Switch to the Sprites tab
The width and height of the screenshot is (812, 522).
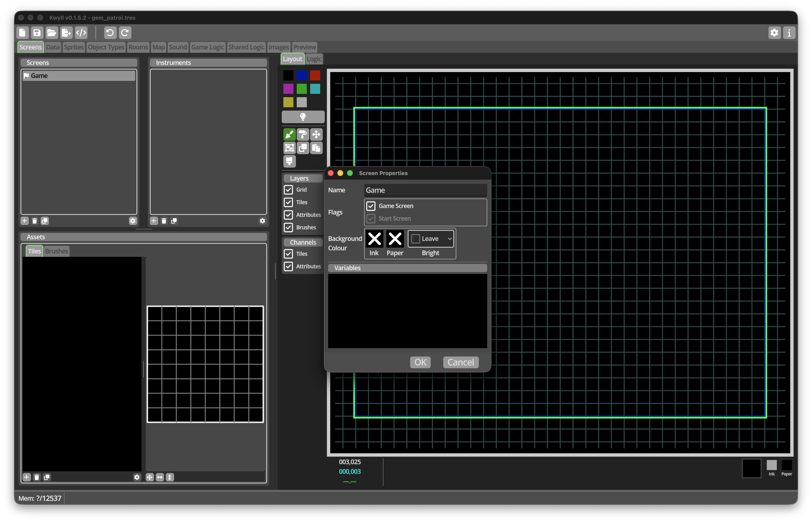[73, 47]
